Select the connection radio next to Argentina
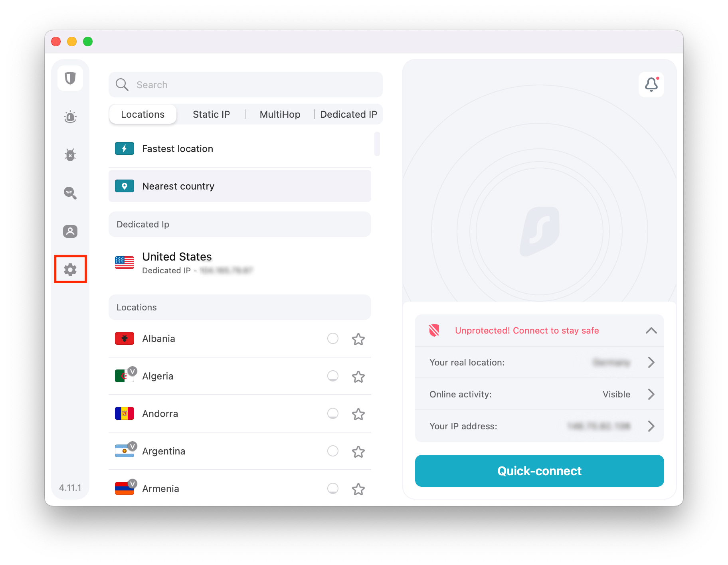 332,451
